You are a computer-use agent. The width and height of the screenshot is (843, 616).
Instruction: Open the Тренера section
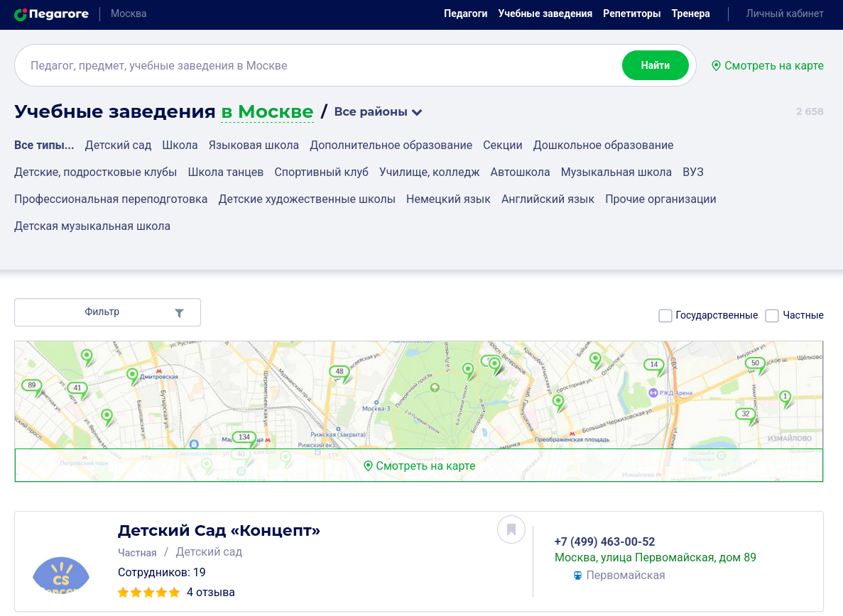[x=690, y=13]
